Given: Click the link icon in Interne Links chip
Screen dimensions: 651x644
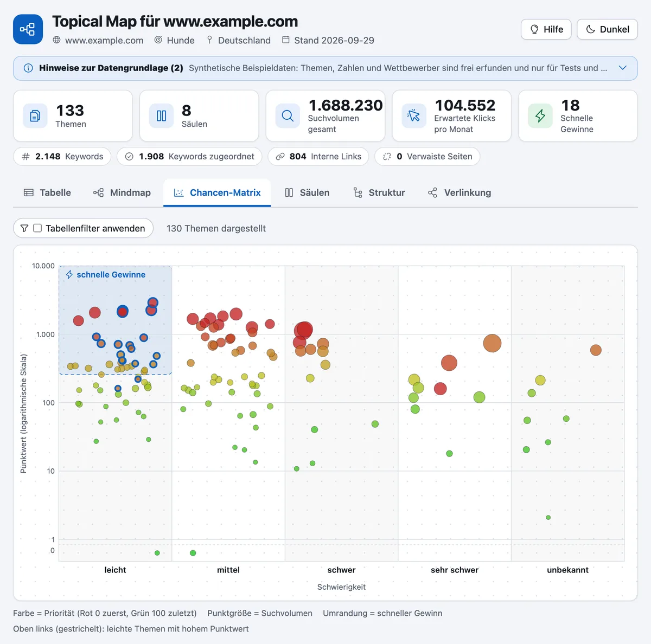Looking at the screenshot, I should coord(280,157).
